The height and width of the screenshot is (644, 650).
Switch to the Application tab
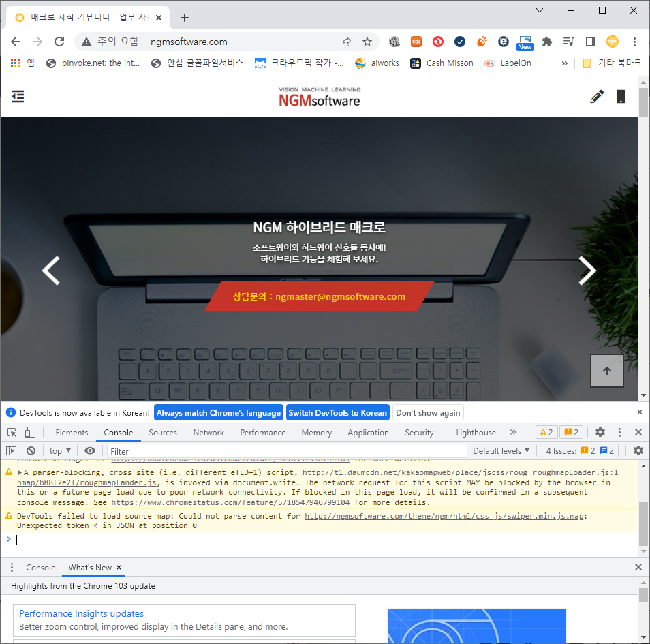coord(368,433)
